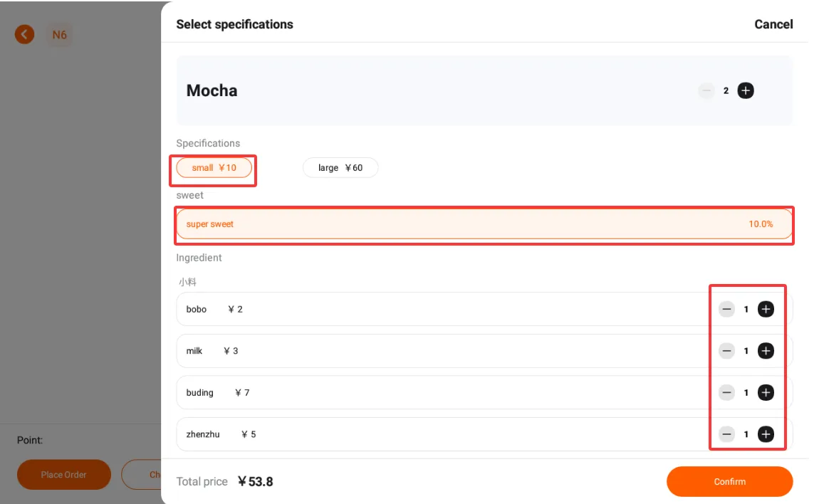Click the Ingredient section heading
The image size is (819, 504).
[x=199, y=258]
